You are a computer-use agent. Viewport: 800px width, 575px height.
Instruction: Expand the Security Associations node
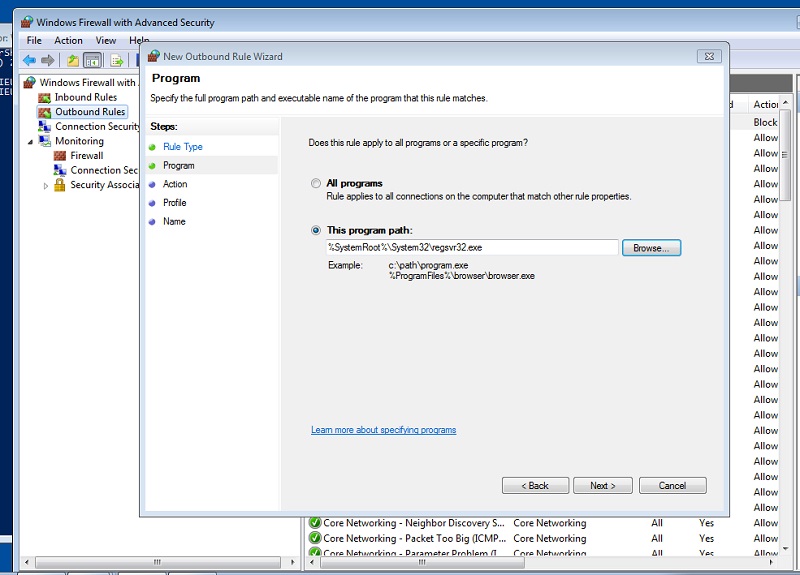[45, 186]
